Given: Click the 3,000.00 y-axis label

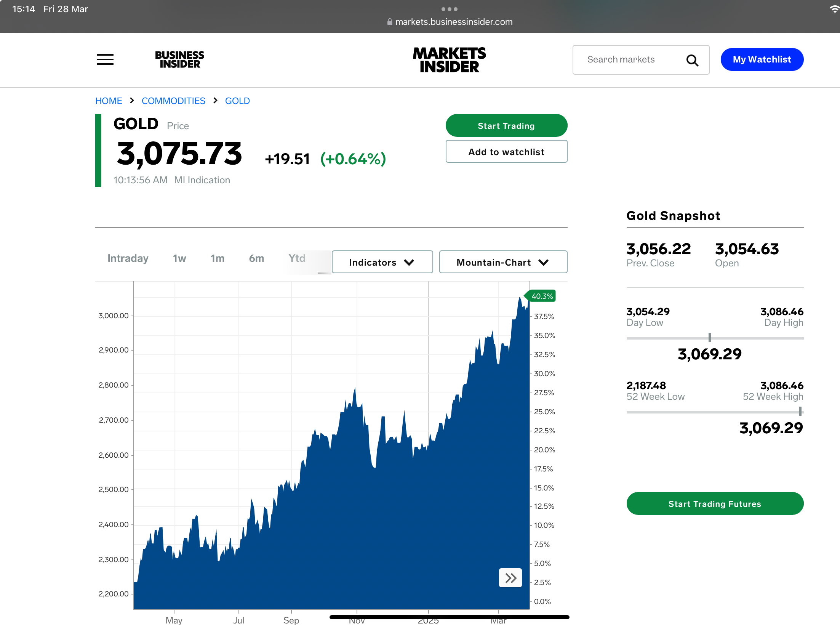Looking at the screenshot, I should click(x=114, y=316).
